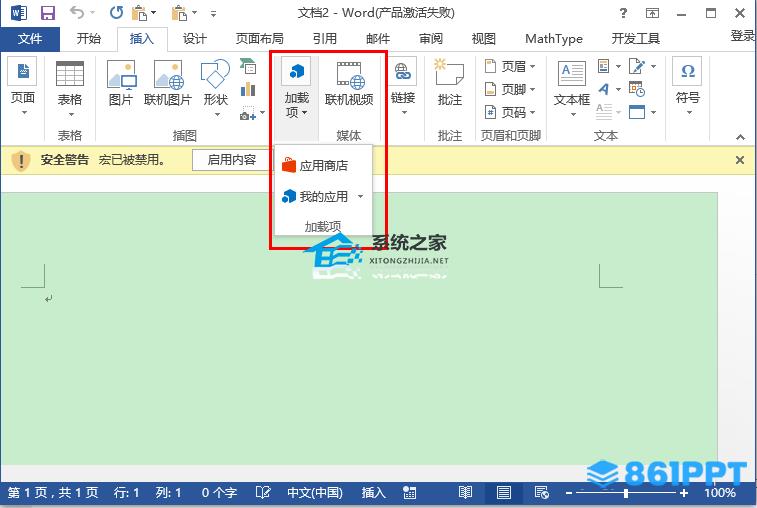
Task: Open dropdown arrow next to screenshot icon
Action: pyautogui.click(x=262, y=113)
